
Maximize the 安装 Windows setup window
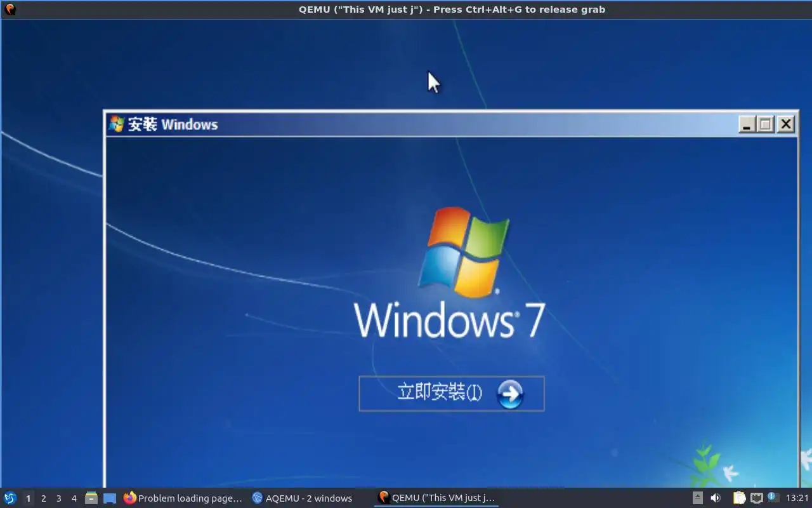pyautogui.click(x=766, y=124)
